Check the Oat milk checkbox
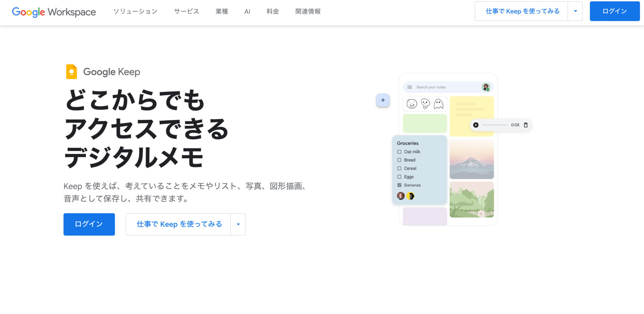 [399, 151]
